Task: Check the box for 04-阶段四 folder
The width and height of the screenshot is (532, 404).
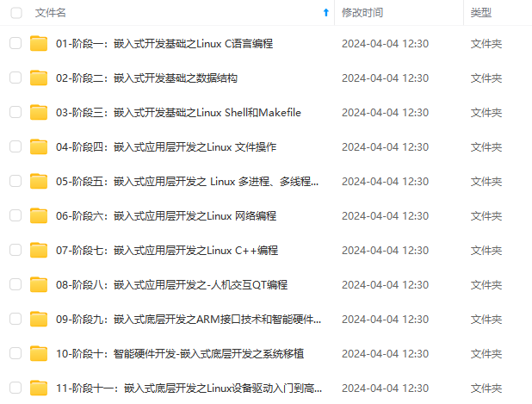Action: (x=15, y=146)
